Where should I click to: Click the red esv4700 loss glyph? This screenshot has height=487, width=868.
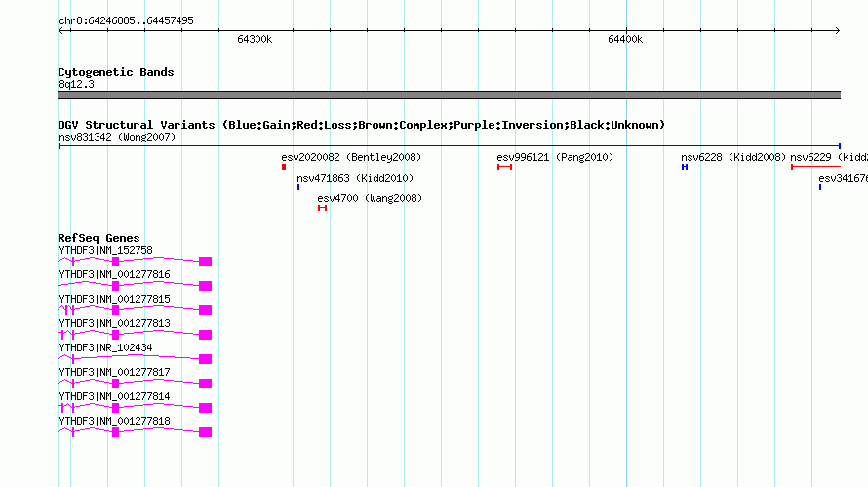(322, 208)
